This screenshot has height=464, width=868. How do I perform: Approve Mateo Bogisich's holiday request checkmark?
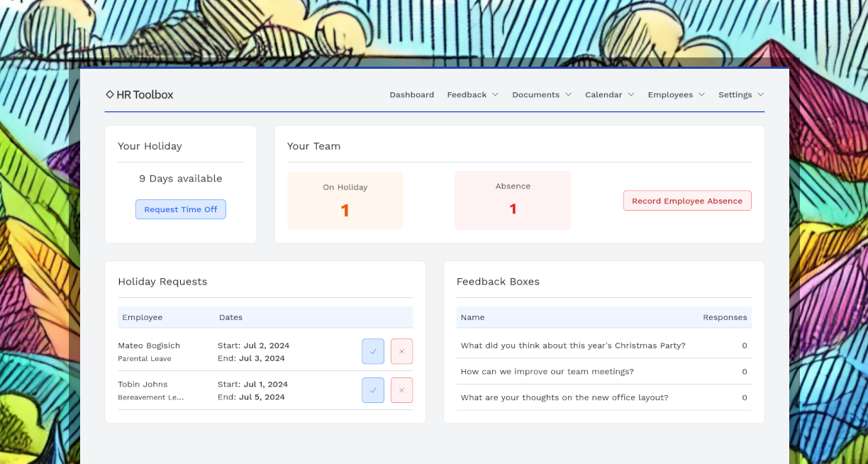click(373, 351)
